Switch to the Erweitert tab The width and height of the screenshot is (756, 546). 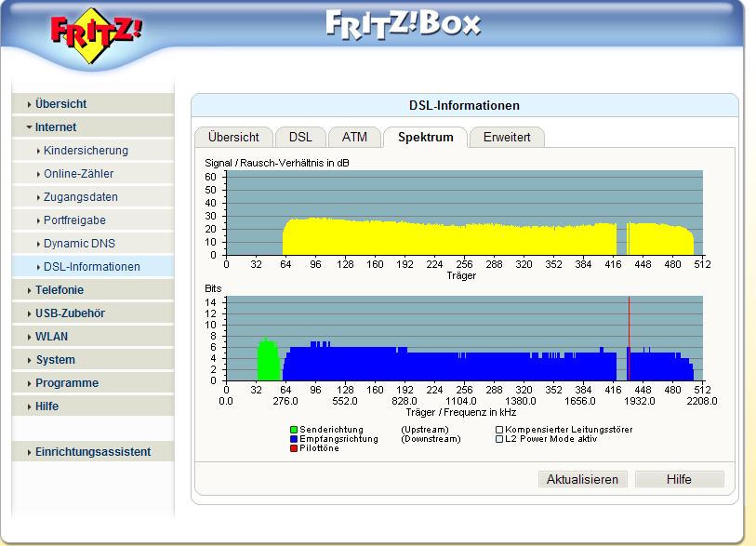pos(507,138)
